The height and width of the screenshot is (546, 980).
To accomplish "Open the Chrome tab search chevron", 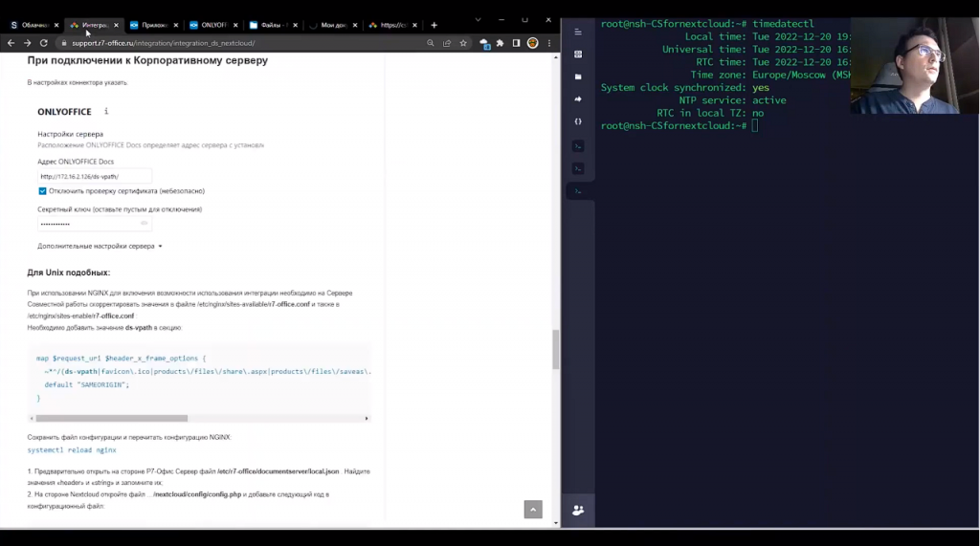I will pyautogui.click(x=479, y=20).
